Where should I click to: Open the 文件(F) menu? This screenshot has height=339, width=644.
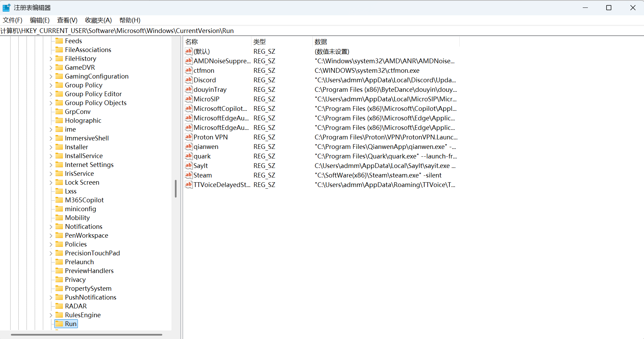click(13, 20)
